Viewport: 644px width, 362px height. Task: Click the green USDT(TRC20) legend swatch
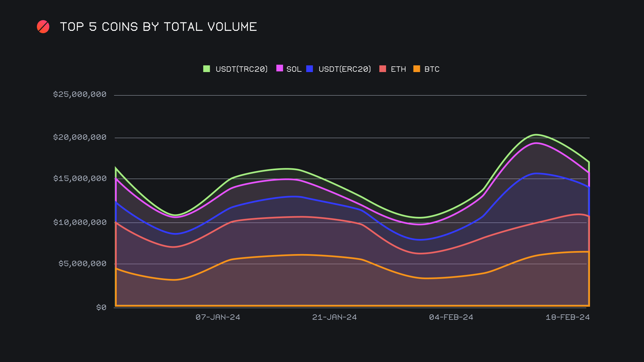(207, 69)
